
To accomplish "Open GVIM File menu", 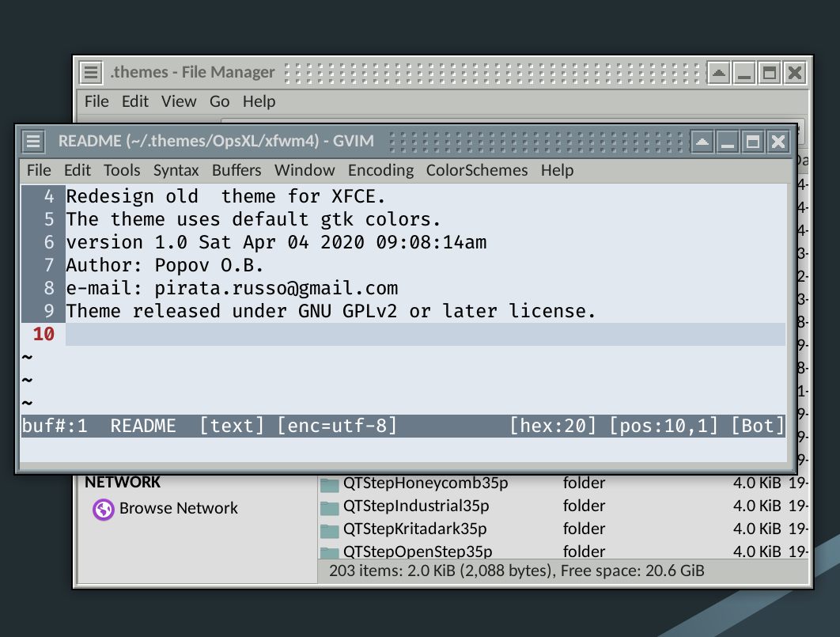I will [x=39, y=170].
